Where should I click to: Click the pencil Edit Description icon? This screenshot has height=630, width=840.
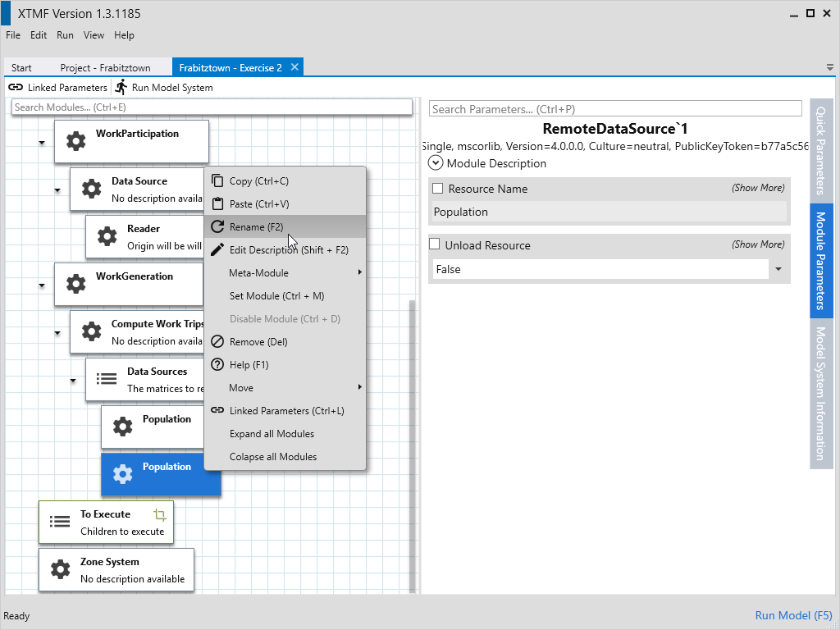pyautogui.click(x=217, y=250)
